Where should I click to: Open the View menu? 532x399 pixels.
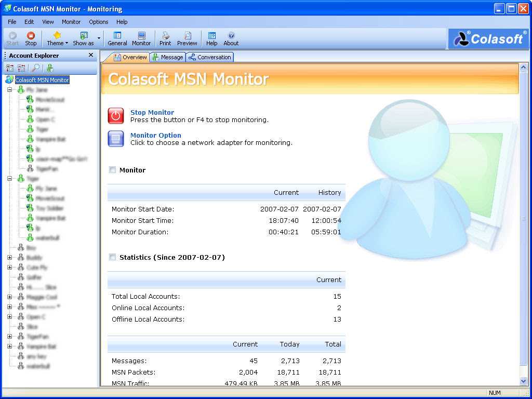48,22
